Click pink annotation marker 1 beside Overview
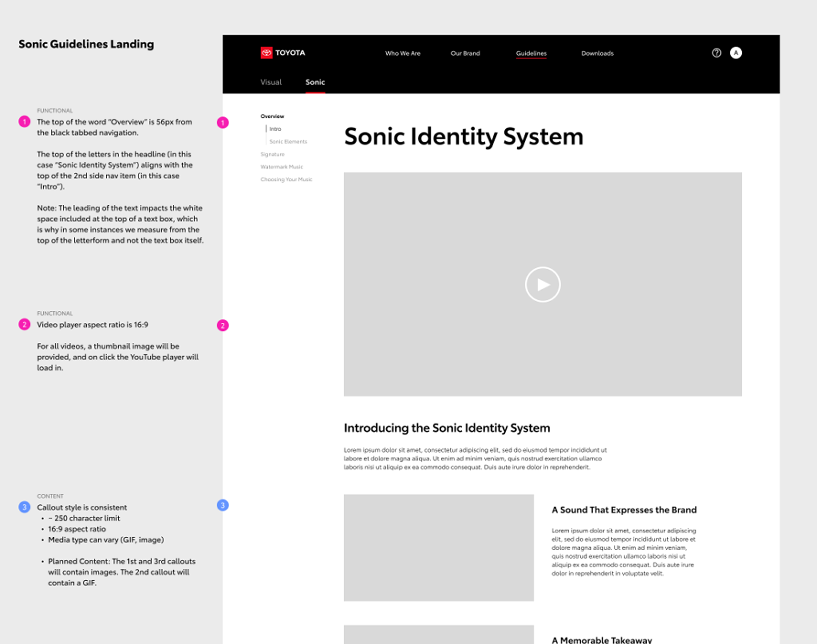Screen dimensions: 817x644 tap(222, 123)
